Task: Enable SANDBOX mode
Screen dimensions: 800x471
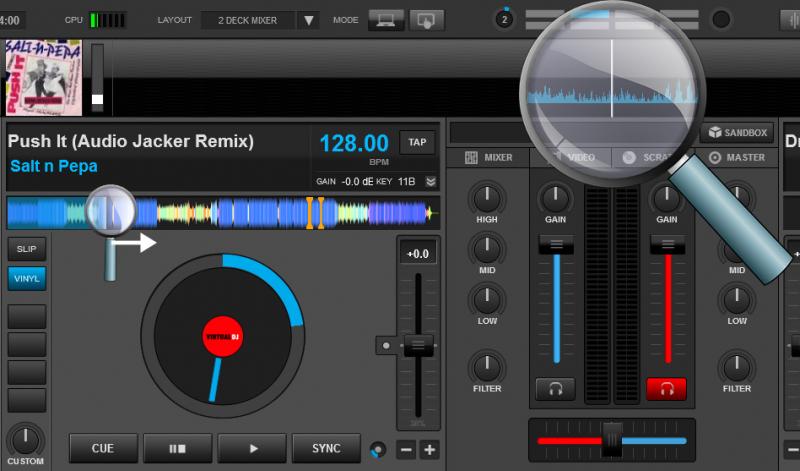Action: [738, 133]
